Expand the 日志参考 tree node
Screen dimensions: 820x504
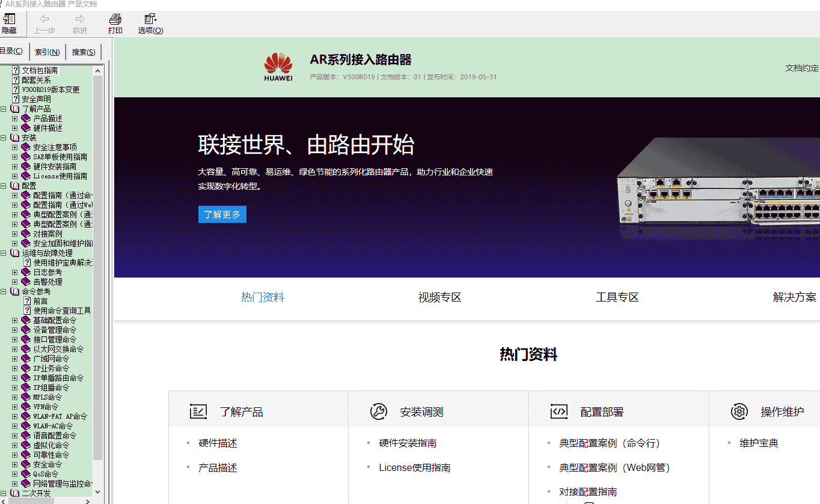pos(15,272)
